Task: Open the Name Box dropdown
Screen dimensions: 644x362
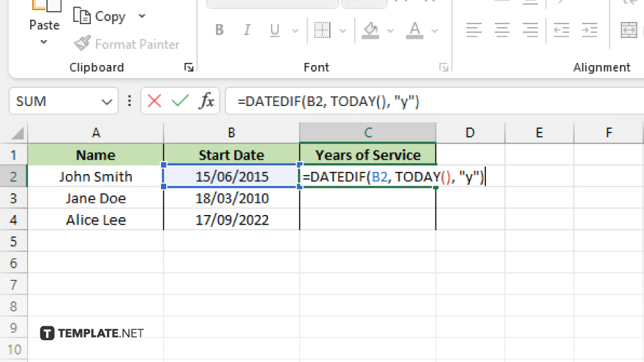Action: click(x=107, y=101)
